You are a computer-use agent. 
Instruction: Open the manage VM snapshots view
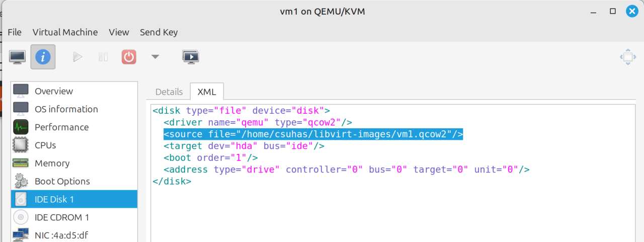click(191, 57)
